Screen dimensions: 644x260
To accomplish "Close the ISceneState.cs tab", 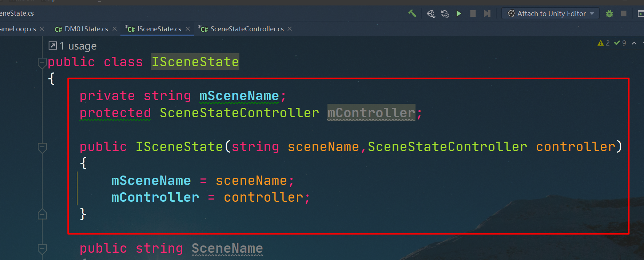I will pos(188,29).
